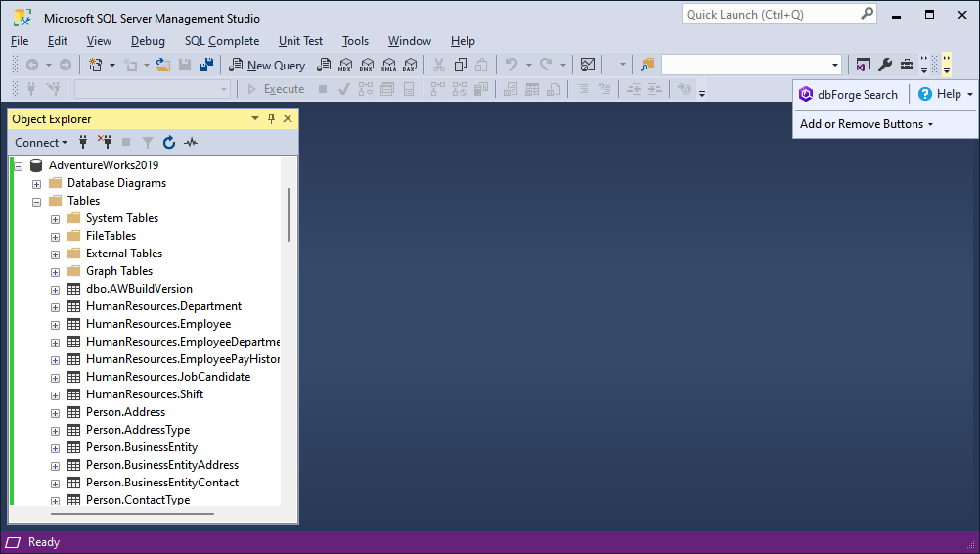Click New Query button
The width and height of the screenshot is (980, 554).
267,65
